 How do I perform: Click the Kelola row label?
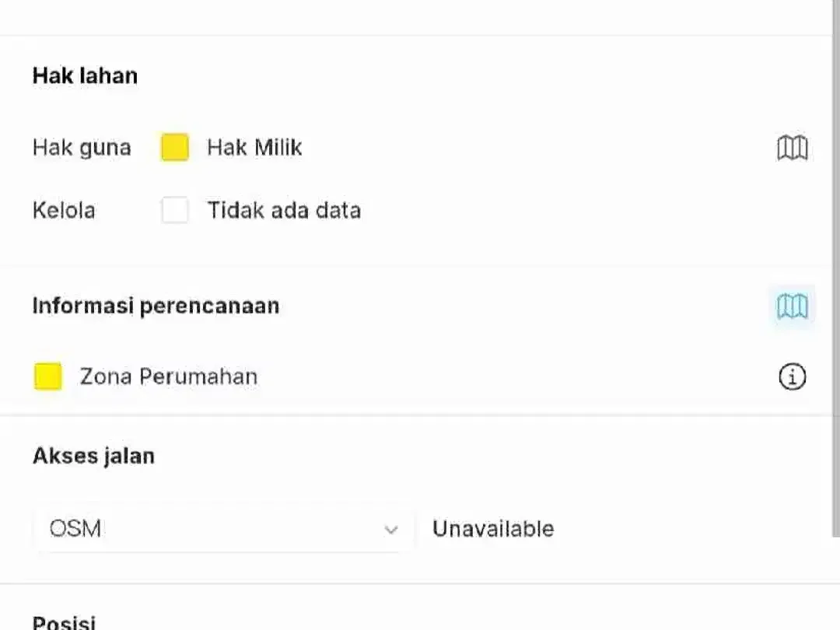coord(64,210)
